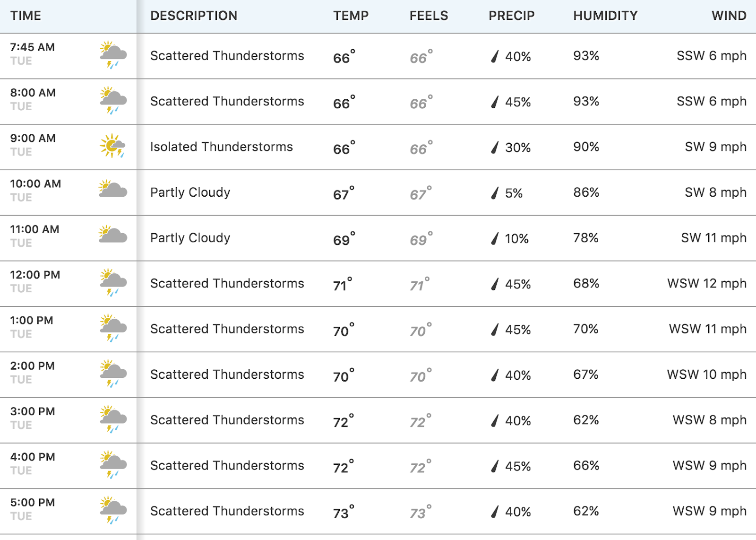
Task: Click the 7:45 AM thunderstorm weather icon
Action: [113, 54]
